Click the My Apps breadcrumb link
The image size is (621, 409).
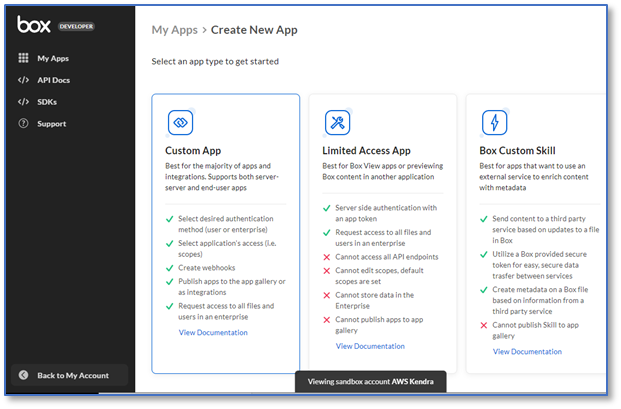175,30
